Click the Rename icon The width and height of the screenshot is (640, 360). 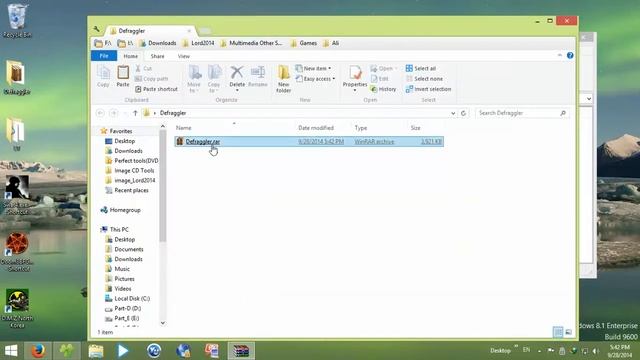click(x=258, y=76)
